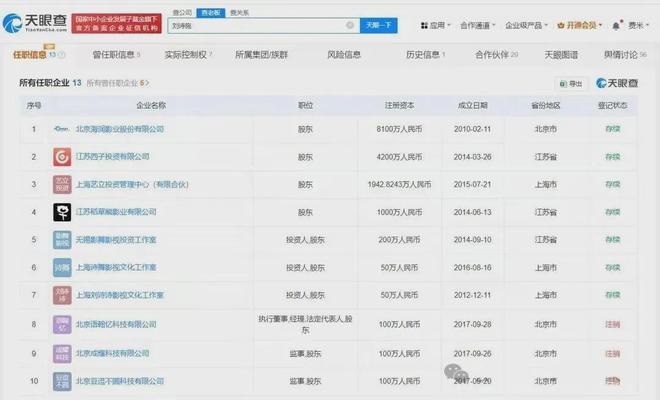Open the 北京海润影业股份有限公司 link
Image resolution: width=660 pixels, height=400 pixels.
[x=120, y=129]
